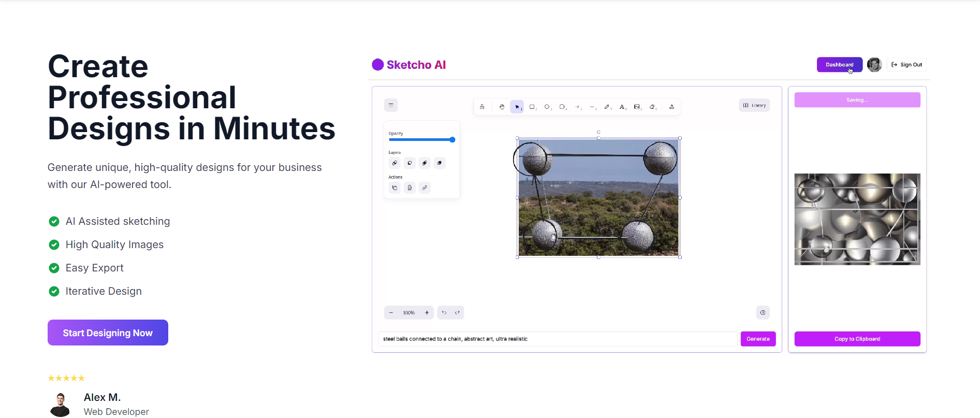The height and width of the screenshot is (418, 980).
Task: Click the generated metallic spheres image
Action: click(857, 219)
